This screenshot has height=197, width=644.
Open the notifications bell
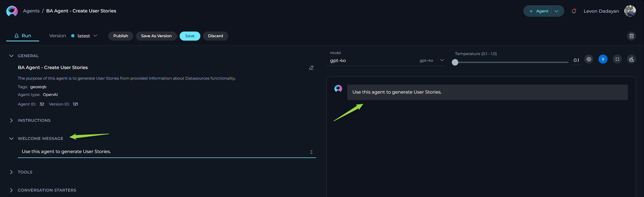coord(574,11)
